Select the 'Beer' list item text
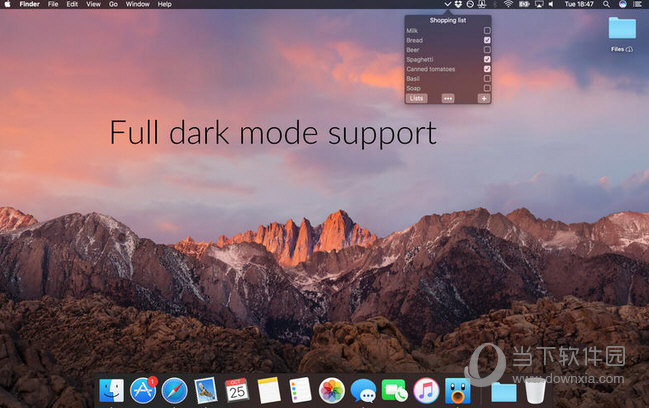 (413, 50)
